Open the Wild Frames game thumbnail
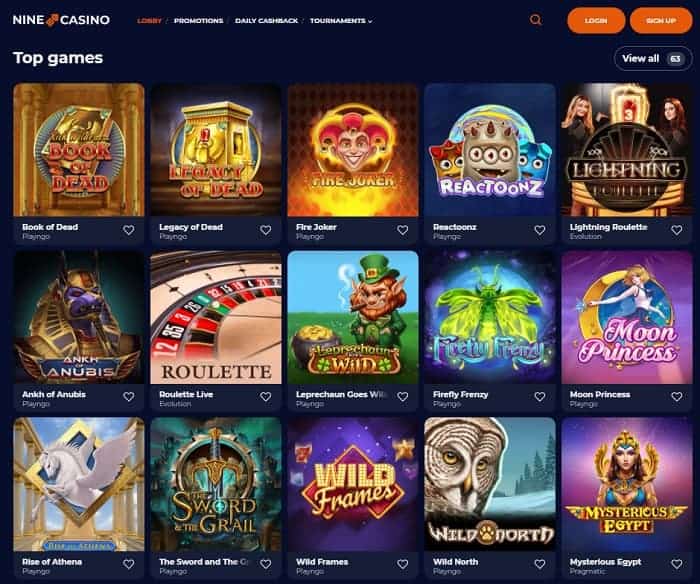This screenshot has width=700, height=584. [353, 484]
